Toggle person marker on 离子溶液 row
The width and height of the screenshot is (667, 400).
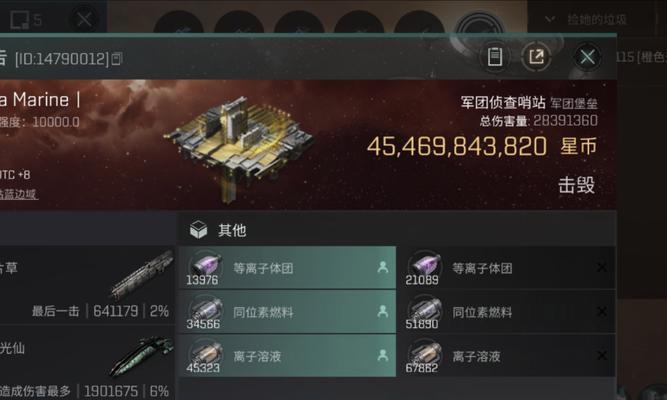[382, 355]
